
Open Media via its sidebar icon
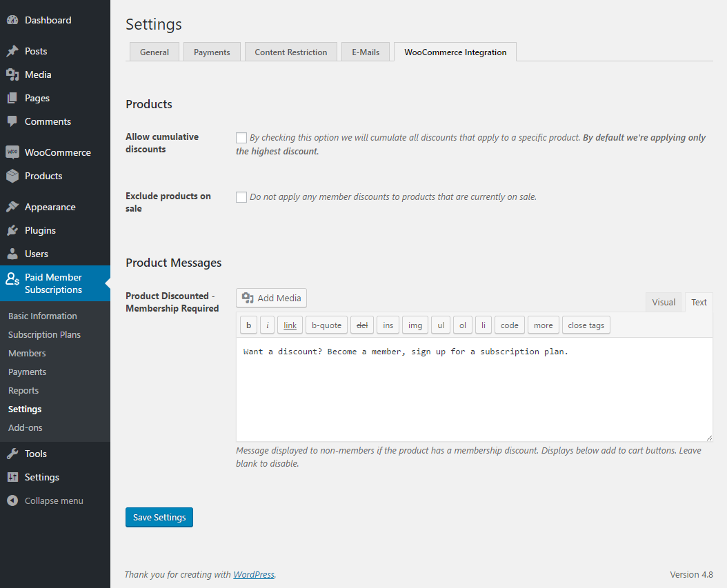coord(12,75)
